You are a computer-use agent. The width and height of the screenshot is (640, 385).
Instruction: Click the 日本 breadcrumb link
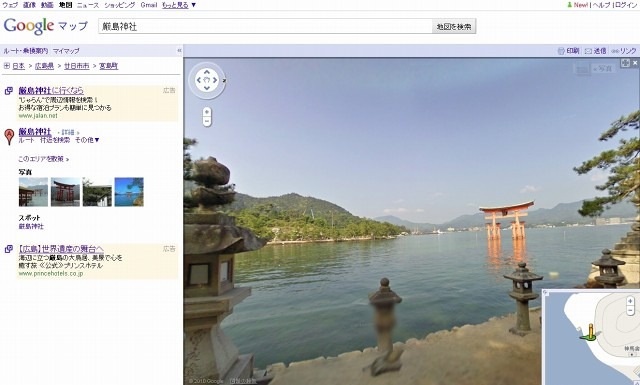(x=18, y=66)
